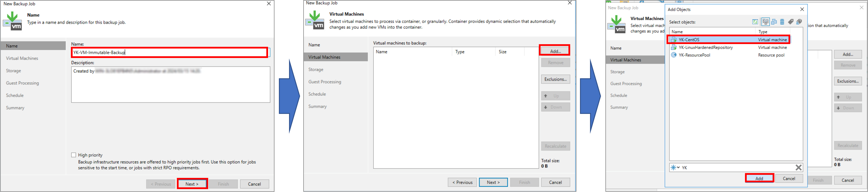Click Finish in the middle Virtual Machines window
868x192 pixels.
pos(524,182)
